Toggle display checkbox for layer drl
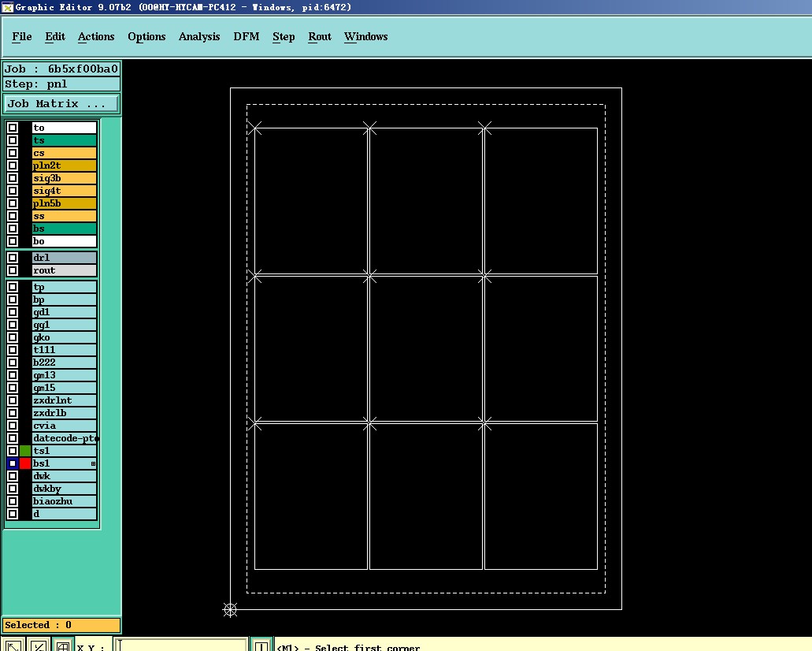 click(x=13, y=258)
